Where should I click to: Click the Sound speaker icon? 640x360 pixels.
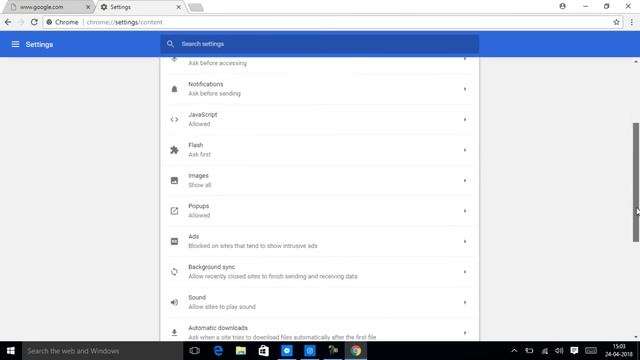point(174,302)
